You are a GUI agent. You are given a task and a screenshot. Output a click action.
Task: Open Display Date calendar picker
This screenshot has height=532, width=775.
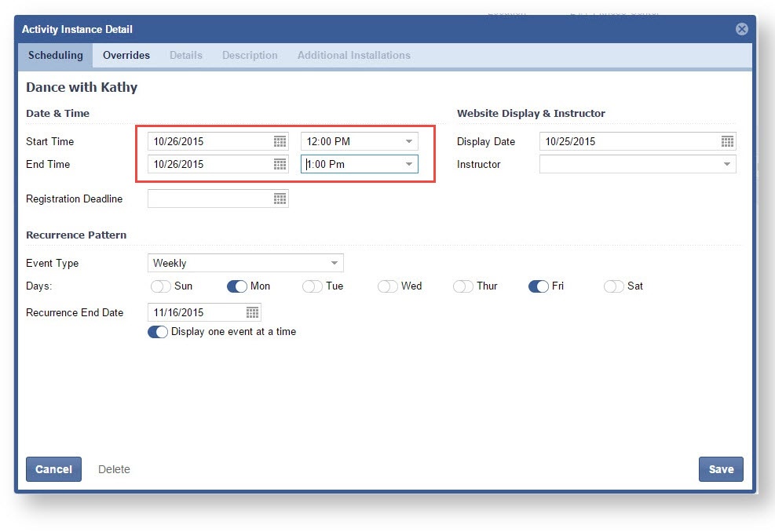point(727,141)
